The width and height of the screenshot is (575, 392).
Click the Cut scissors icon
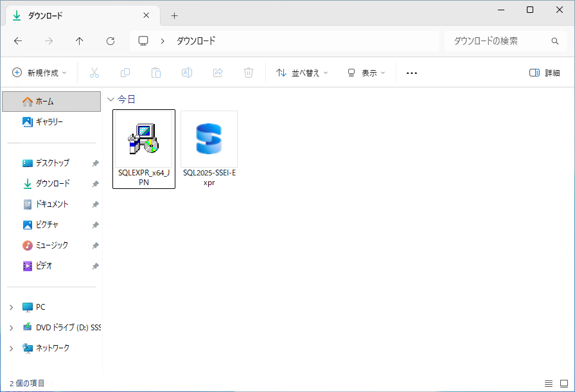(94, 73)
